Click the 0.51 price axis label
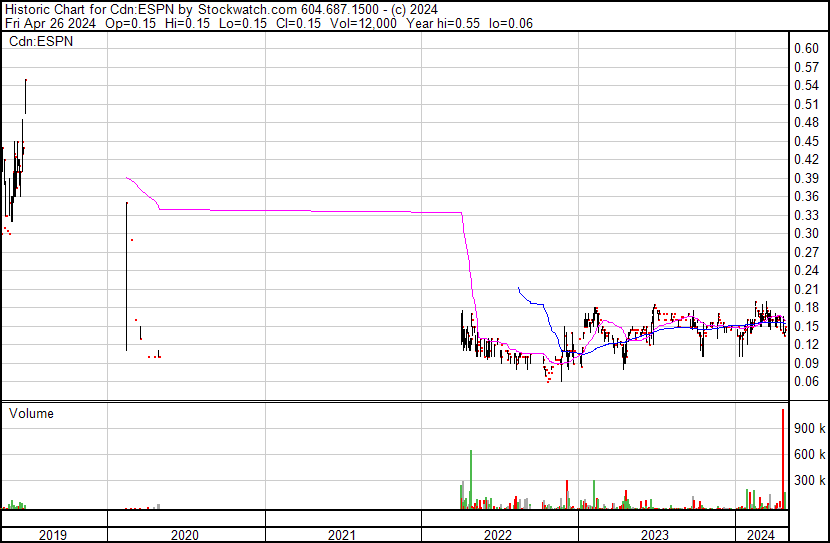This screenshot has width=830, height=543. point(806,104)
